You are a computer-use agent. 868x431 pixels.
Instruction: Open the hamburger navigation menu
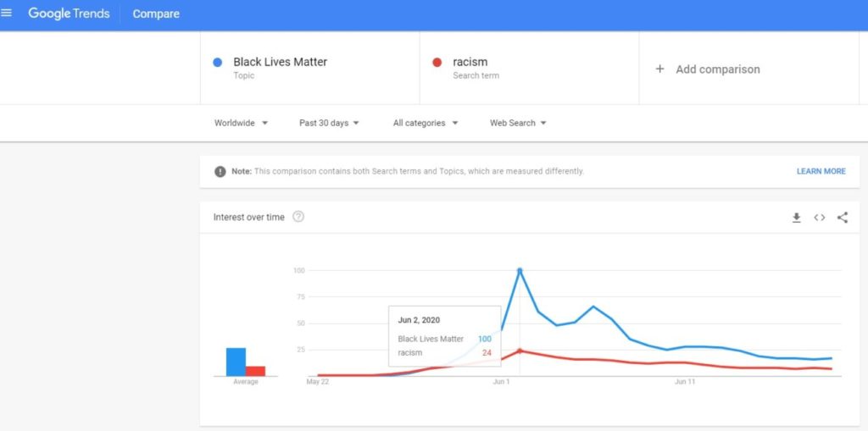[x=7, y=14]
